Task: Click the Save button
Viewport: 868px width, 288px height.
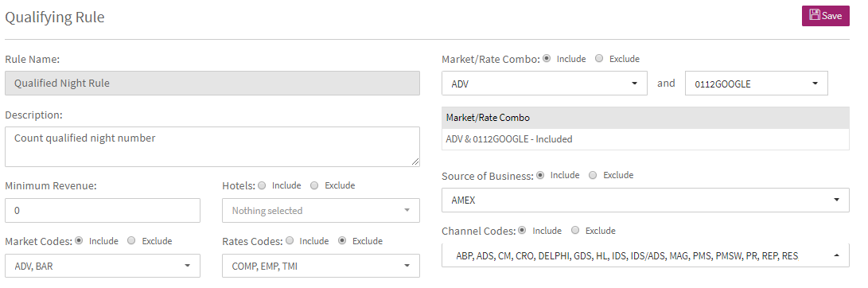Action: point(825,15)
